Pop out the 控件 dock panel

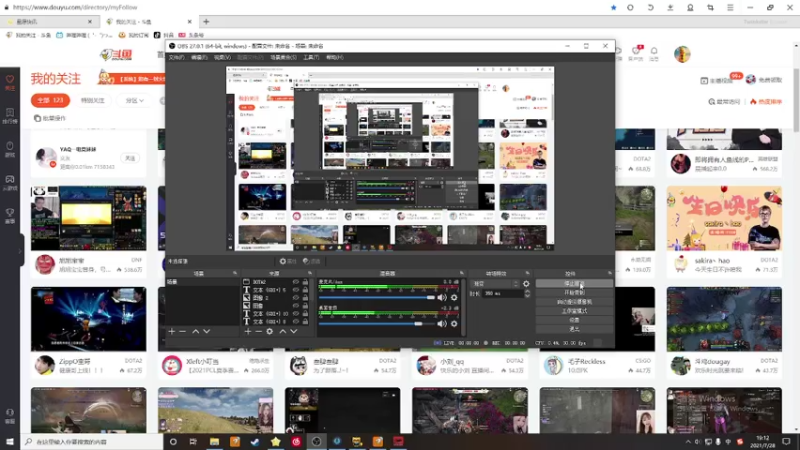tap(610, 273)
